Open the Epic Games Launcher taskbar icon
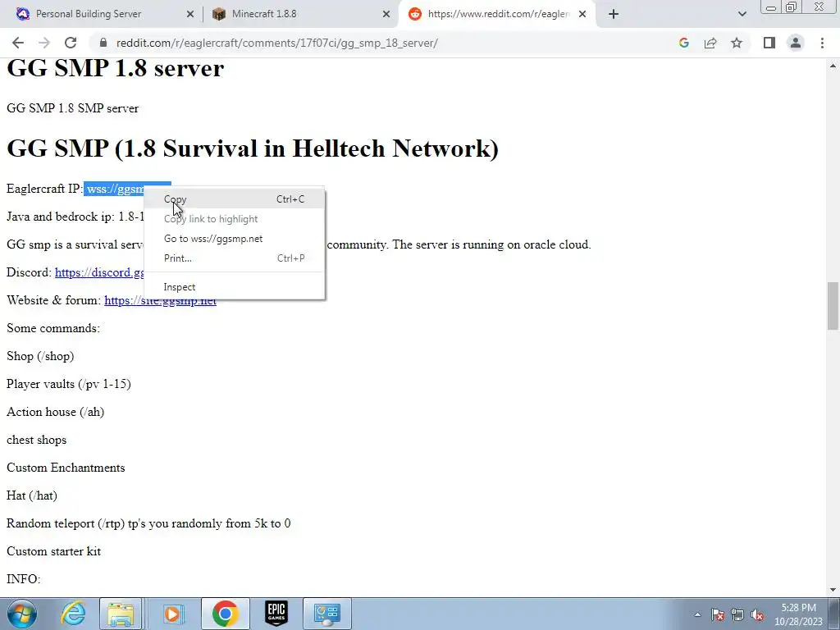 (276, 614)
